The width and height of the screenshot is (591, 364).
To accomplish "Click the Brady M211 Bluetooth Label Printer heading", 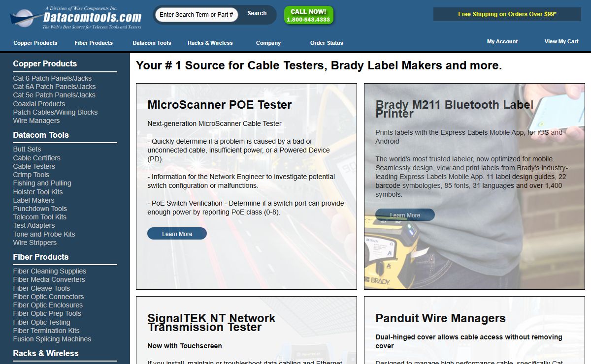I will 455,109.
